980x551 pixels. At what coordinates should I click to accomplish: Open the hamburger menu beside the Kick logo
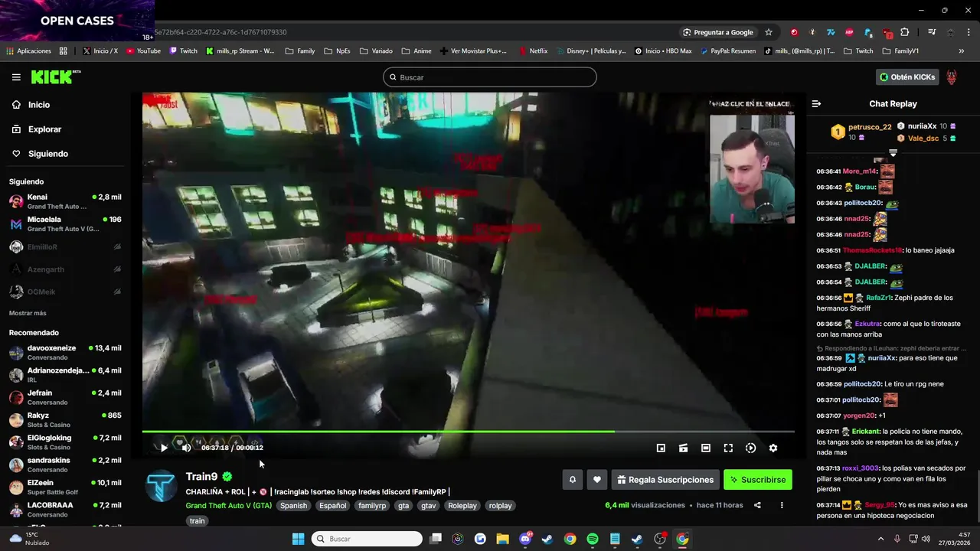click(16, 77)
